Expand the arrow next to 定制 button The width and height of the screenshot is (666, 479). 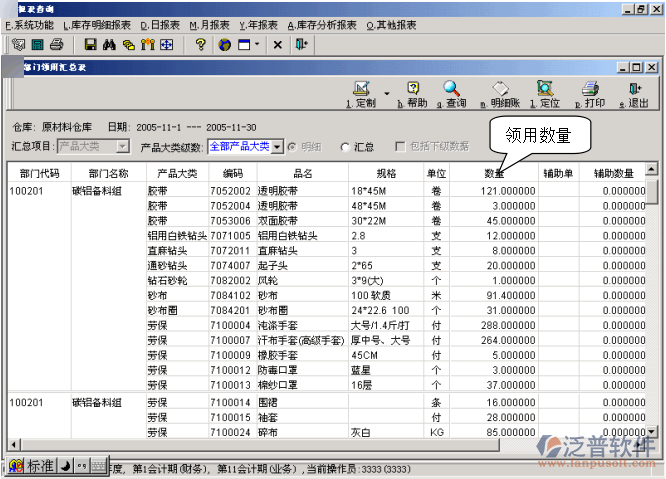click(x=386, y=92)
